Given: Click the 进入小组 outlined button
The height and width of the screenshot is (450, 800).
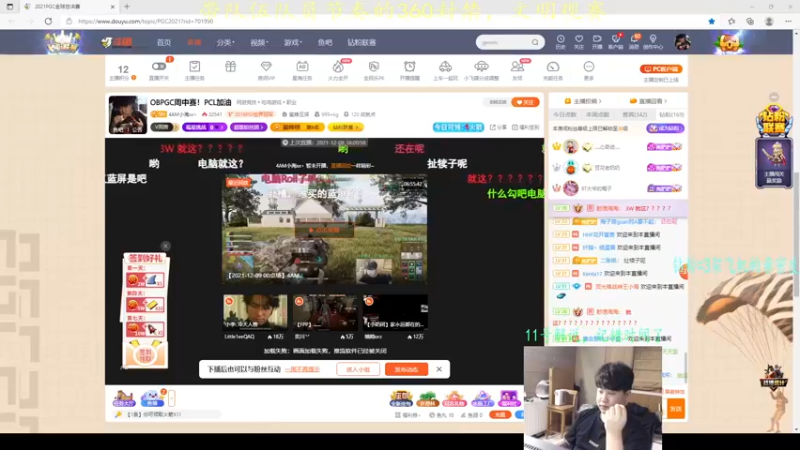Looking at the screenshot, I should point(358,369).
